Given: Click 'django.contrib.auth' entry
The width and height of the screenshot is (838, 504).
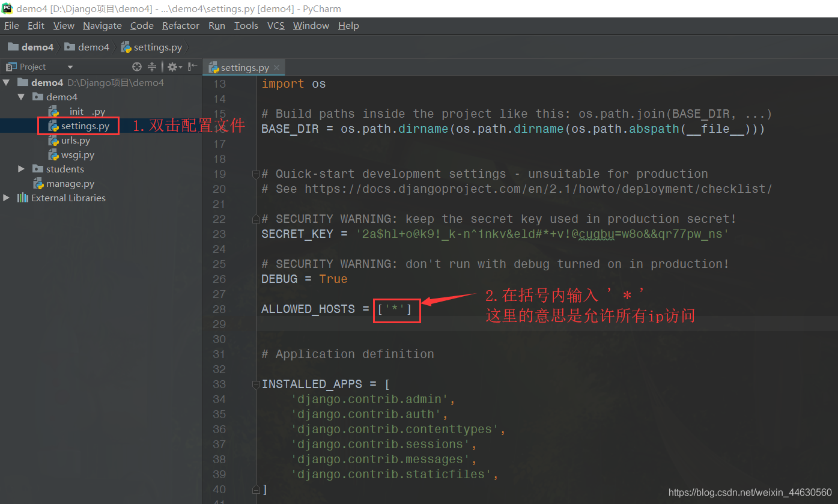Looking at the screenshot, I should click(366, 414).
